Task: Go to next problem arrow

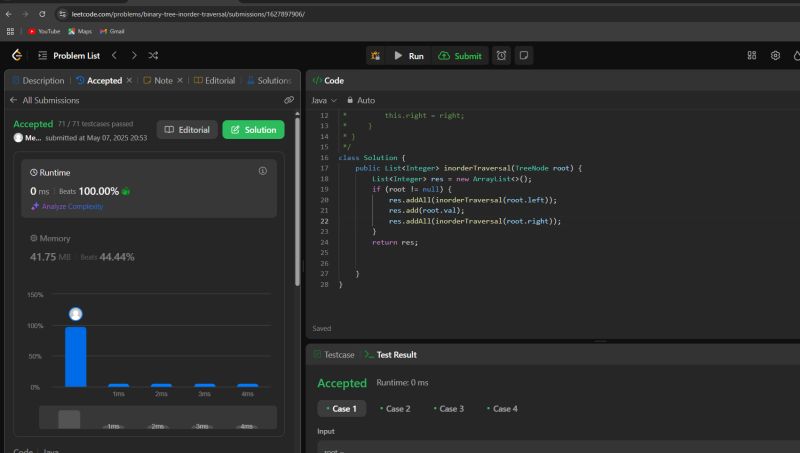Action: 134,55
